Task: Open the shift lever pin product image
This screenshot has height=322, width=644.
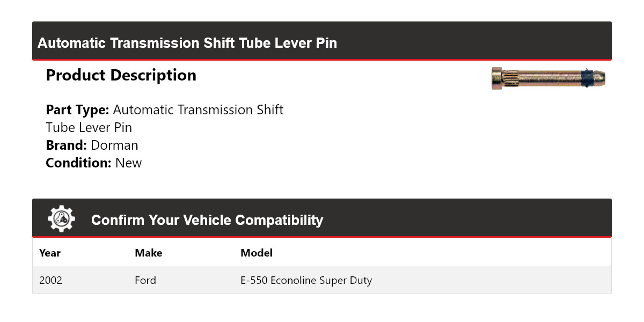Action: tap(548, 78)
